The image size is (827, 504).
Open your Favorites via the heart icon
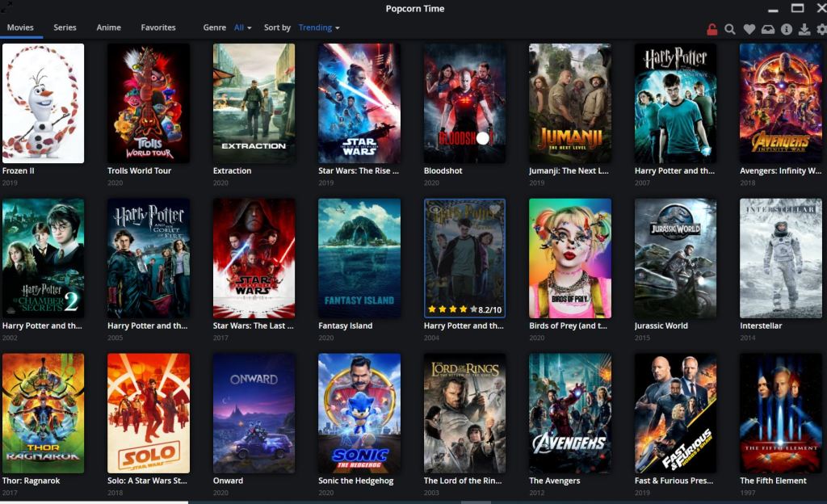tap(749, 29)
